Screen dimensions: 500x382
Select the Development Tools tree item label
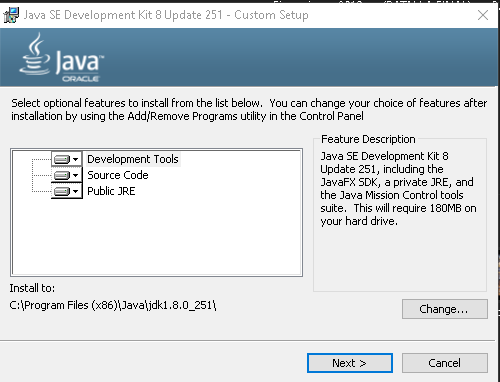click(133, 159)
